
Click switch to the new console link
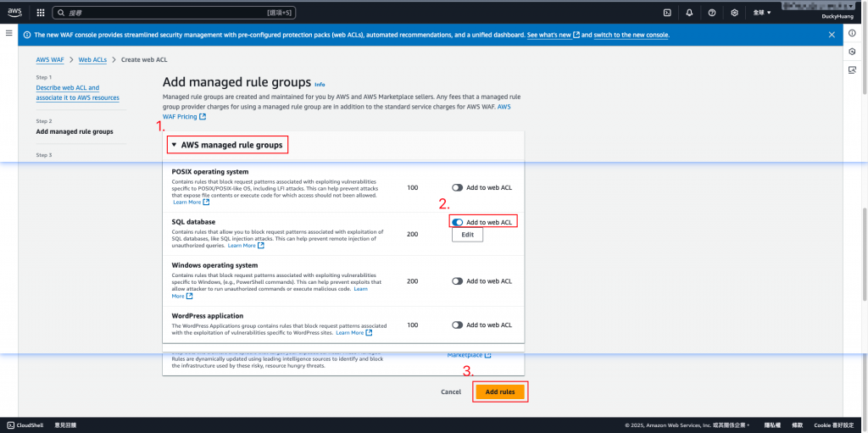click(x=631, y=35)
